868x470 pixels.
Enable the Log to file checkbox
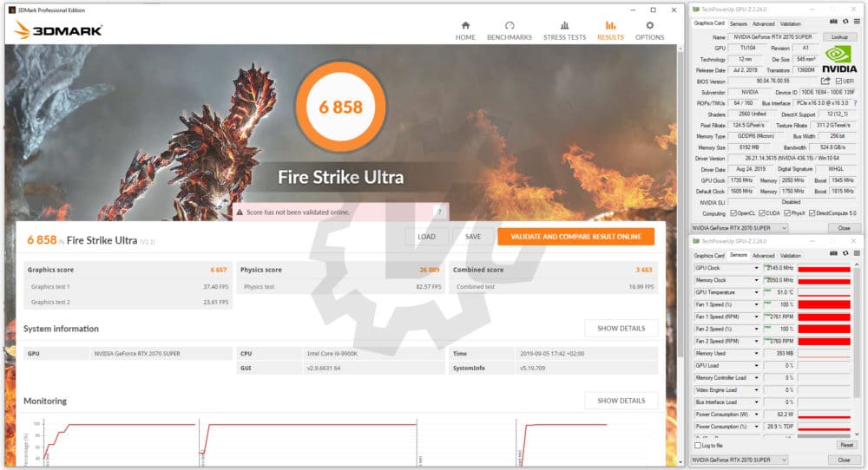point(698,445)
